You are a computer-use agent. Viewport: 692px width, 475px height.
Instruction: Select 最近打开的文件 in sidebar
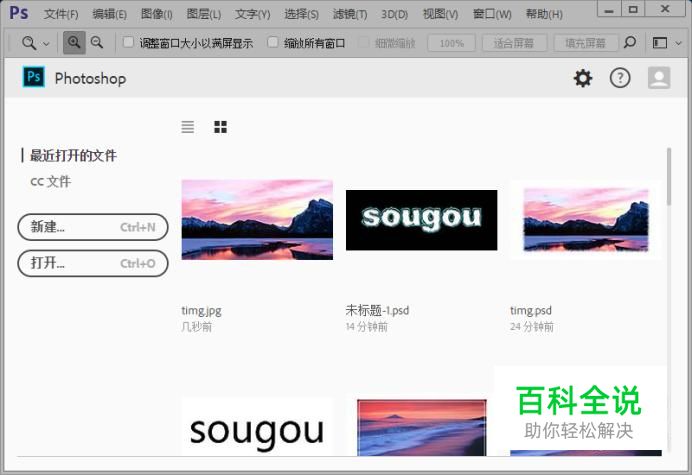pos(73,155)
